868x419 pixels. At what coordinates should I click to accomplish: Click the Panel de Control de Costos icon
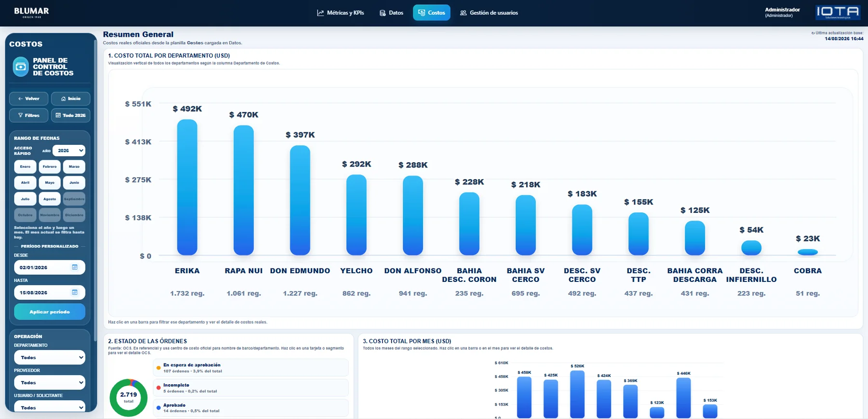click(x=21, y=67)
